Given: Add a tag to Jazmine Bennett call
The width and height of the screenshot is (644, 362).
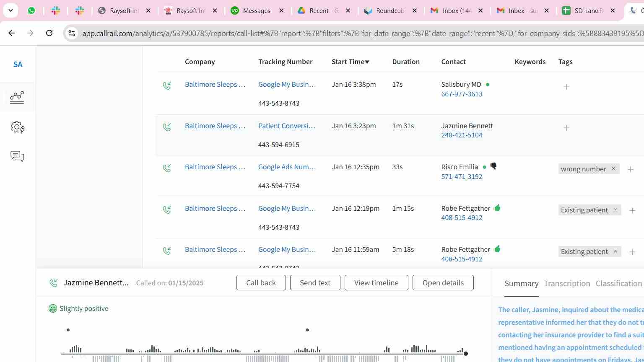Looking at the screenshot, I should [566, 128].
